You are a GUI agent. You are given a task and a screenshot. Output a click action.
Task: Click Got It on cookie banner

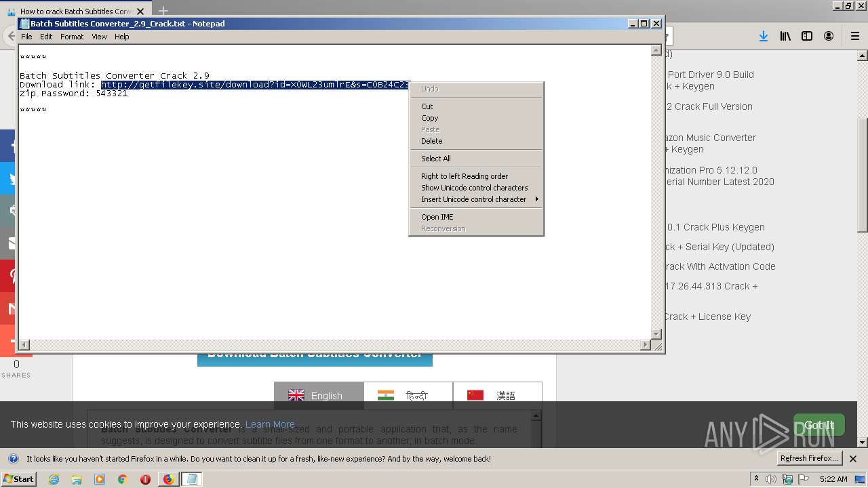coord(819,425)
